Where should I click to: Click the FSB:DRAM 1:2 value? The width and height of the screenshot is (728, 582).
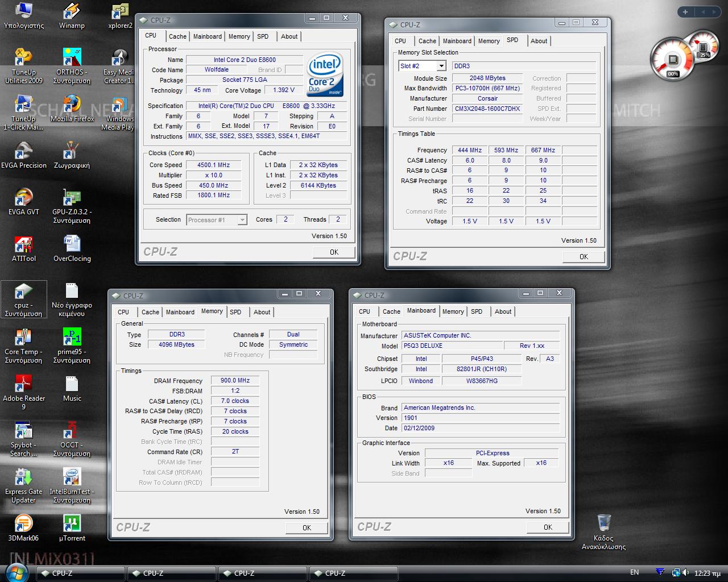(x=235, y=390)
